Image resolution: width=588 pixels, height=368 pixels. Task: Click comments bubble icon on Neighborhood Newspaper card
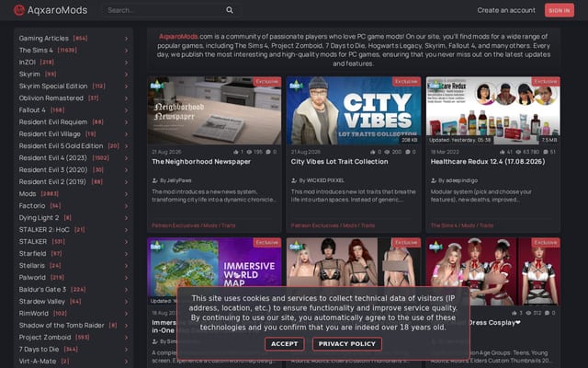click(268, 152)
